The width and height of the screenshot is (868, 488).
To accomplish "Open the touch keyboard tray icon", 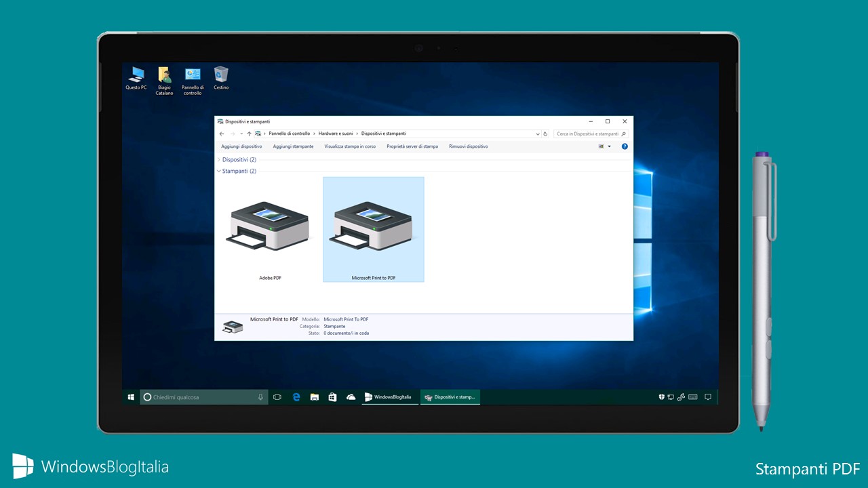I will click(692, 397).
